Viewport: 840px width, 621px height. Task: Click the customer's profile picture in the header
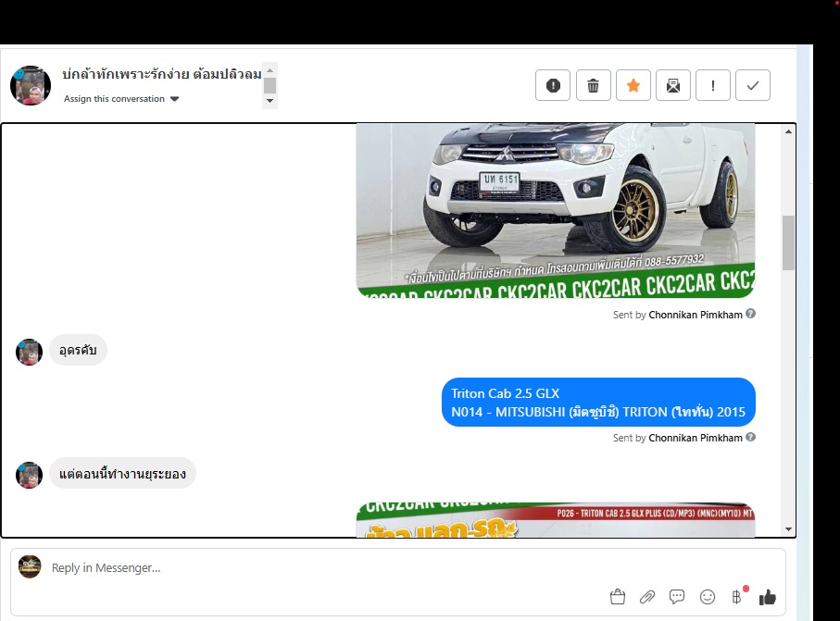[x=31, y=86]
